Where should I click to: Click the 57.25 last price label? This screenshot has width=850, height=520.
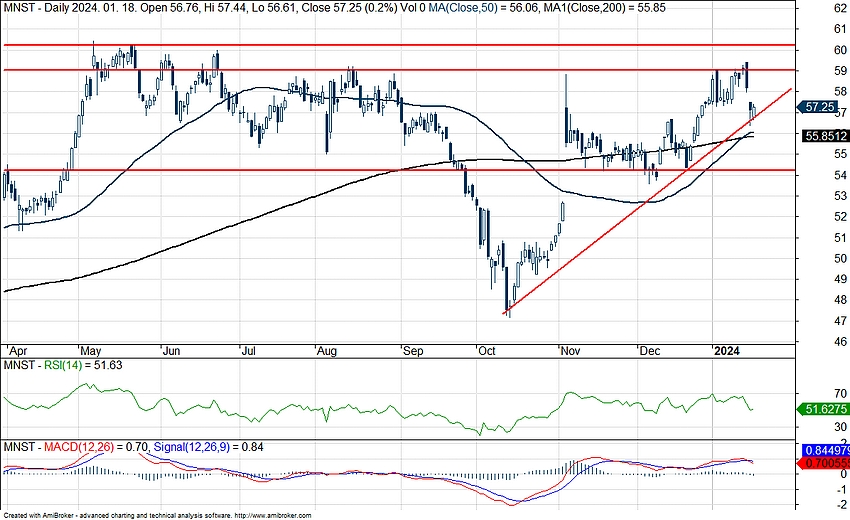click(820, 106)
